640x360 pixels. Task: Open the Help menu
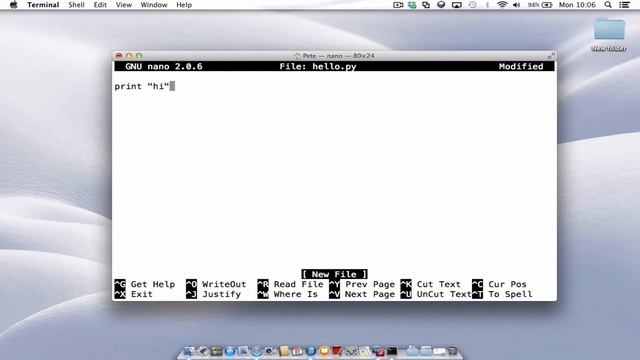tap(184, 5)
